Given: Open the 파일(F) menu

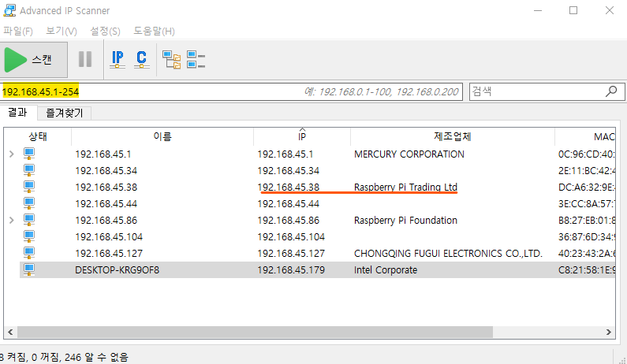Looking at the screenshot, I should click(18, 32).
